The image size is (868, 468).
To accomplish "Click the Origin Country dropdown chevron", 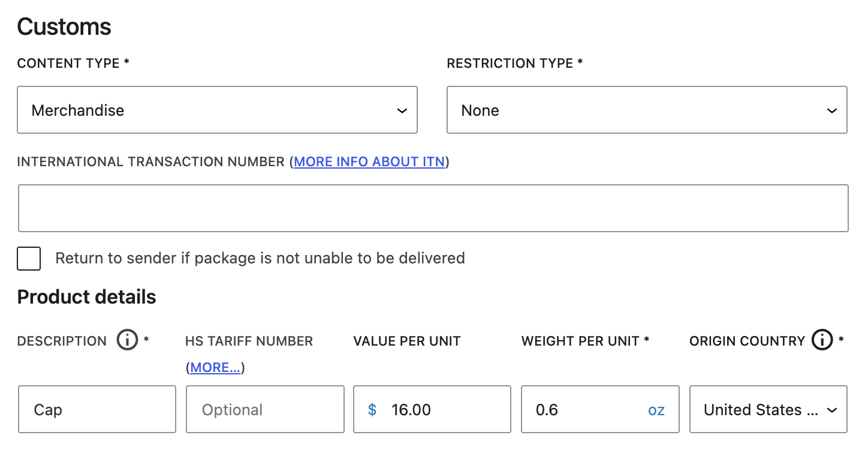I will (x=832, y=409).
